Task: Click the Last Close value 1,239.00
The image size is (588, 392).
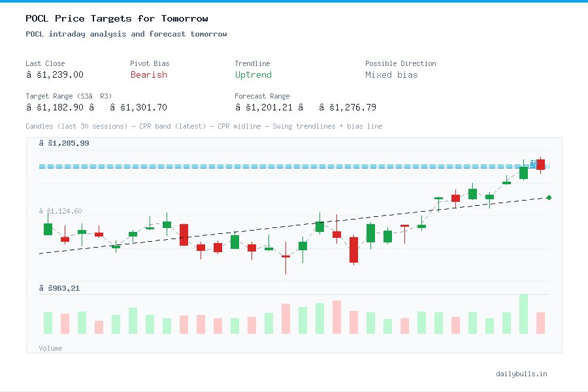Action: pyautogui.click(x=56, y=74)
